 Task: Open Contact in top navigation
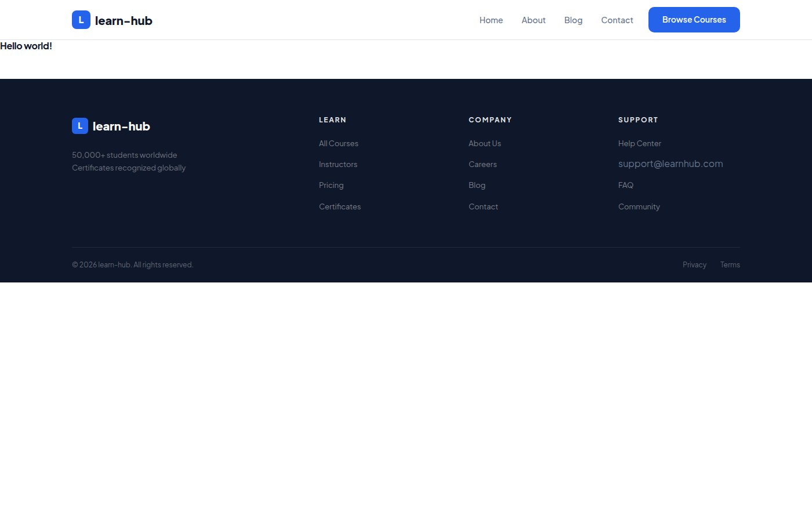pyautogui.click(x=617, y=20)
